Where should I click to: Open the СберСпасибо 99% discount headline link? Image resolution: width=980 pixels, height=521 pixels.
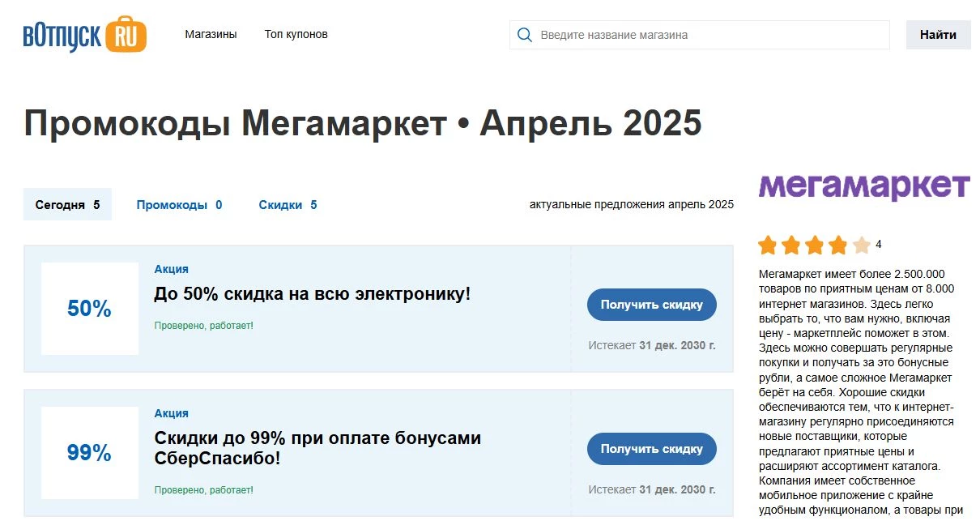317,448
